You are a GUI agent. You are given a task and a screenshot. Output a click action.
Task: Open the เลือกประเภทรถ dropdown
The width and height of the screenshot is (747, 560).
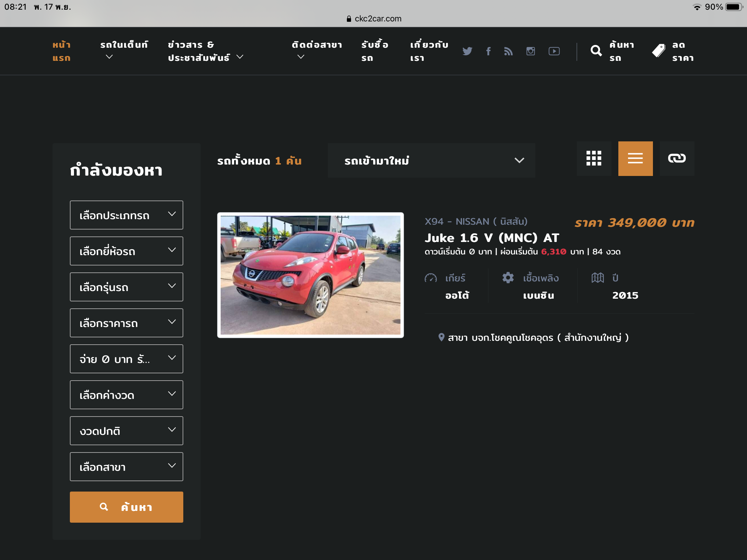pos(127,215)
